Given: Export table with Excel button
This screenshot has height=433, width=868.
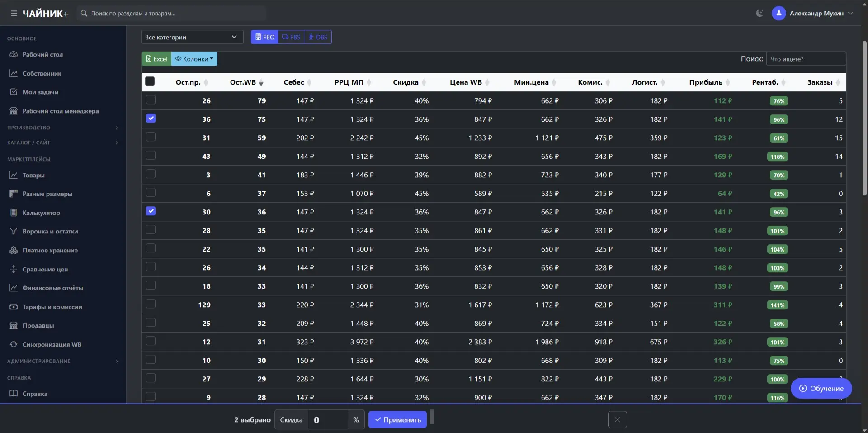Looking at the screenshot, I should tap(156, 59).
